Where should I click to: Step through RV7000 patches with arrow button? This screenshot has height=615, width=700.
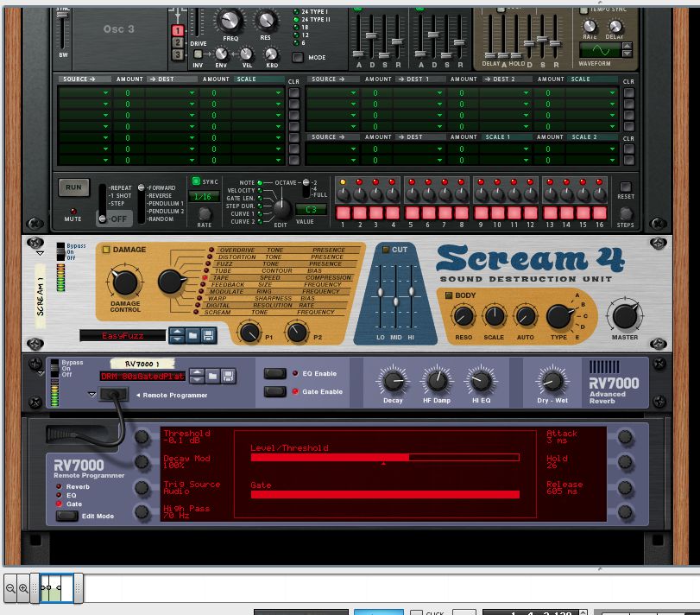coord(197,377)
